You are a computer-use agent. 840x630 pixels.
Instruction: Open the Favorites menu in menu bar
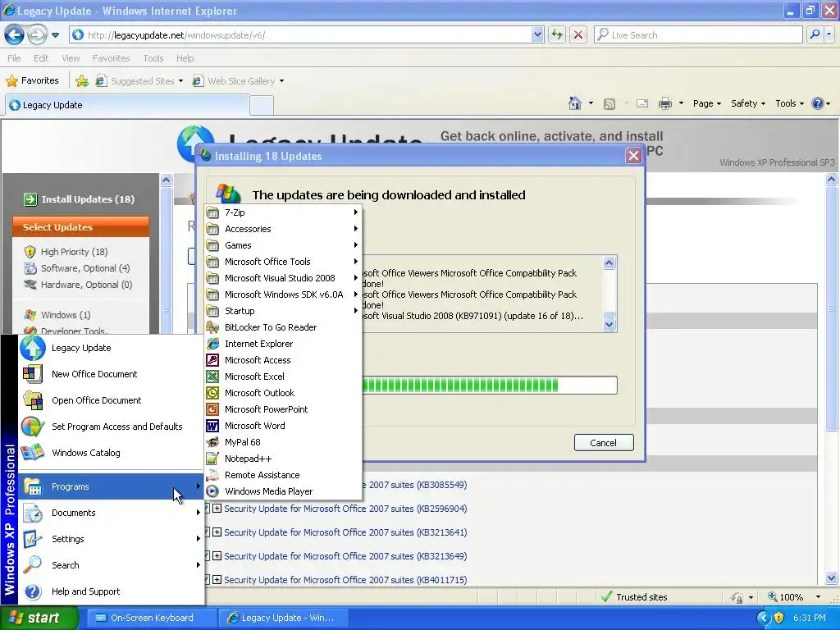pos(111,58)
